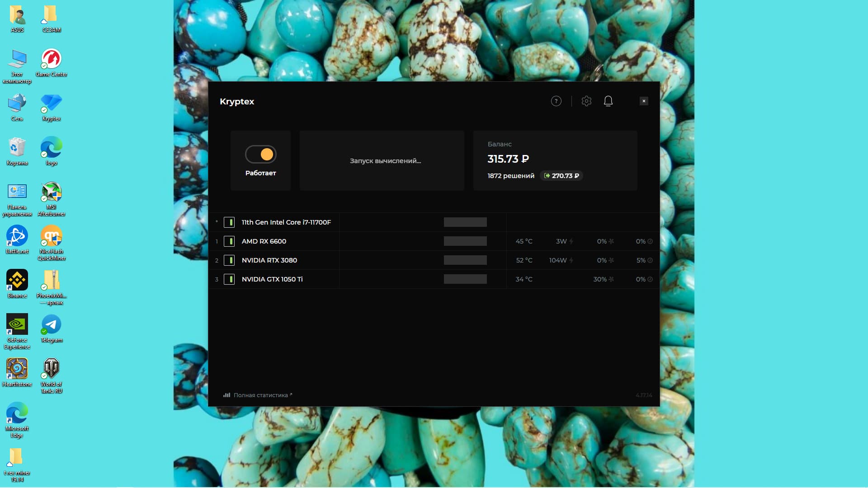
Task: Click the fan icon in the AMD RX 6600 row
Action: pyautogui.click(x=611, y=241)
